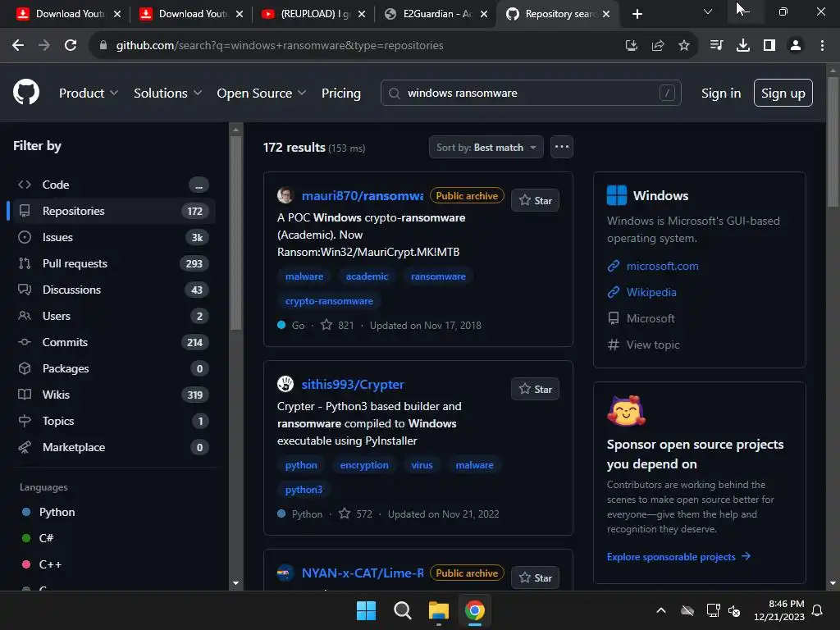Open the Pricing page
Viewport: 840px width, 630px height.
340,94
